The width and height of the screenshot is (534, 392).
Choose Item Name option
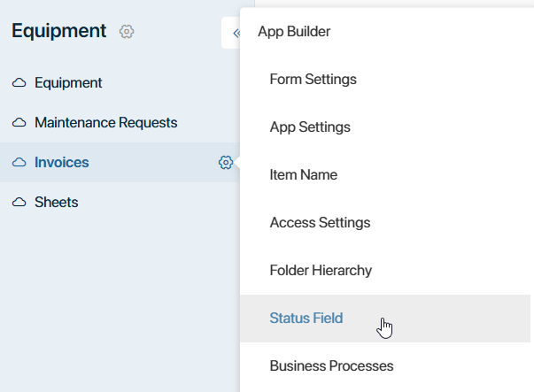(x=304, y=175)
